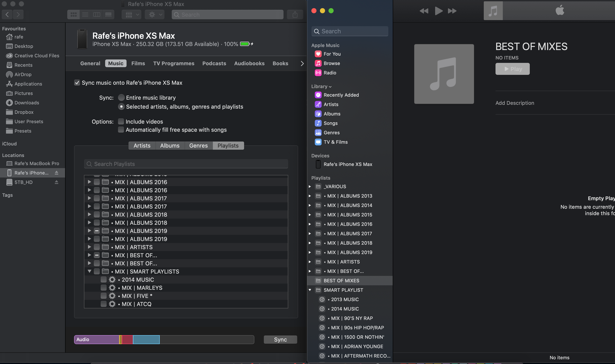The width and height of the screenshot is (615, 364).
Task: Switch Finder to icon view
Action: 73,15
